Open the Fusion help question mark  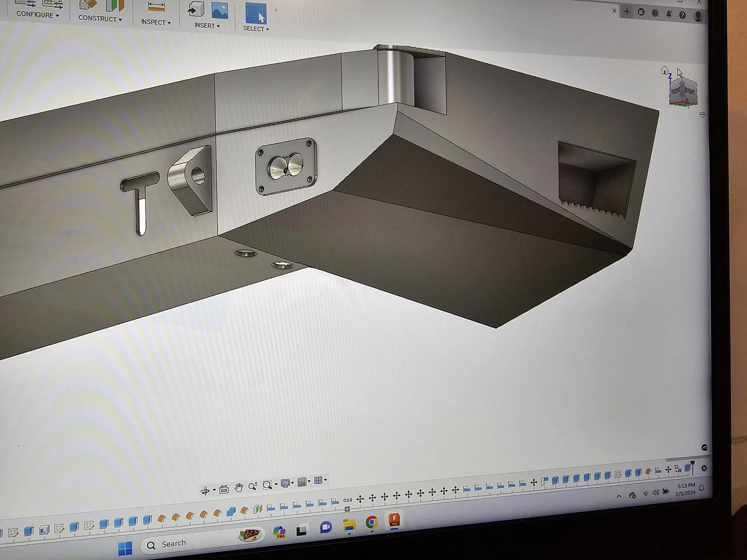pos(682,15)
